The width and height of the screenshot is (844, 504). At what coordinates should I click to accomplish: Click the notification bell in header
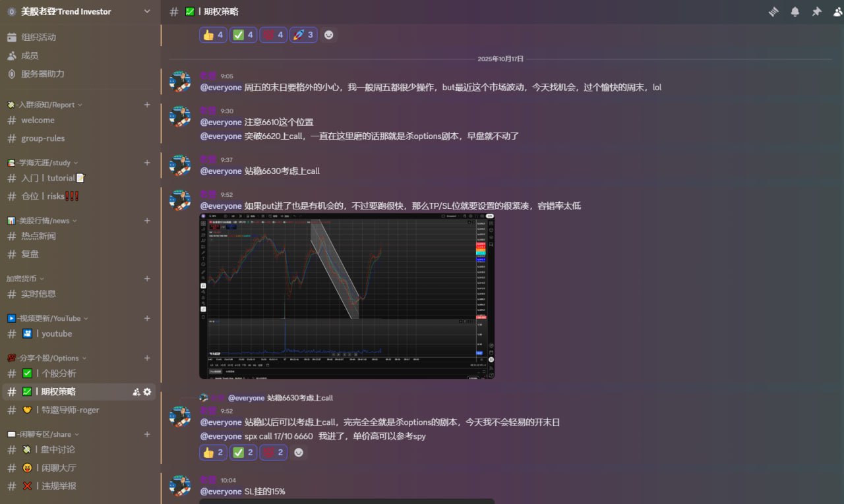[795, 12]
